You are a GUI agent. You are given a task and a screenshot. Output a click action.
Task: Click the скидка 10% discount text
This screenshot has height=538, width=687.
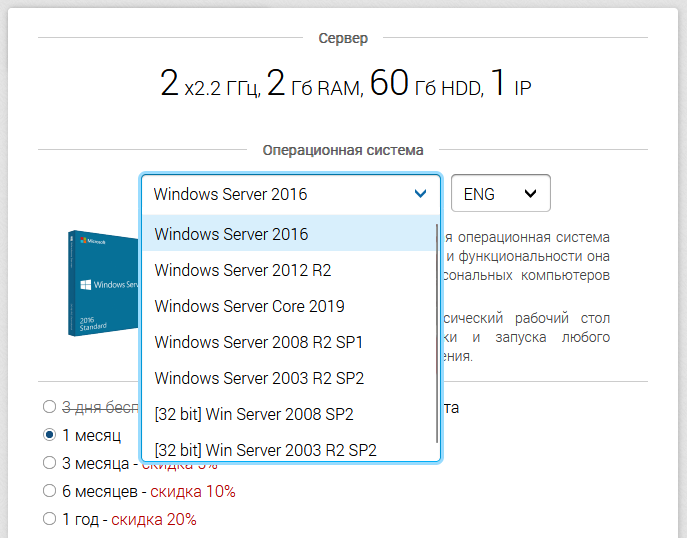[193, 491]
